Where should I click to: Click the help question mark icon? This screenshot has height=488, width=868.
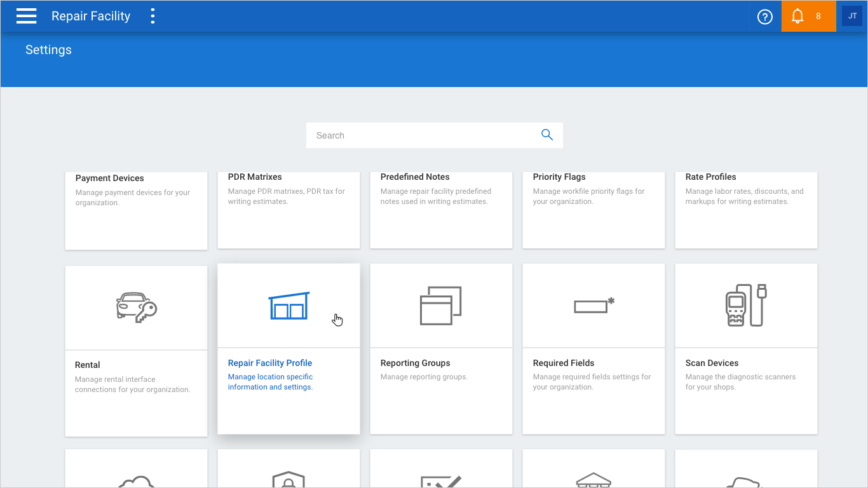pos(765,17)
